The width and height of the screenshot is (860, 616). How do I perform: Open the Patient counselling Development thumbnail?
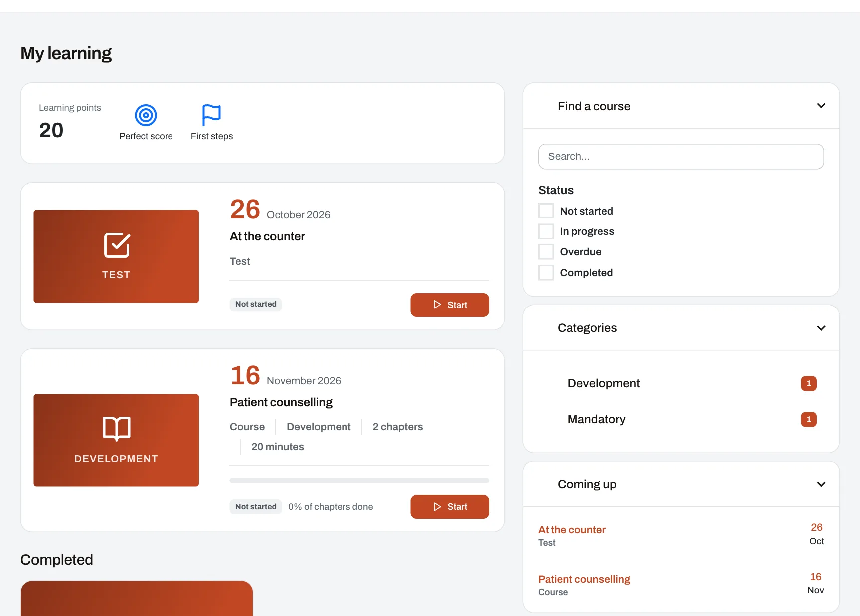coord(116,440)
